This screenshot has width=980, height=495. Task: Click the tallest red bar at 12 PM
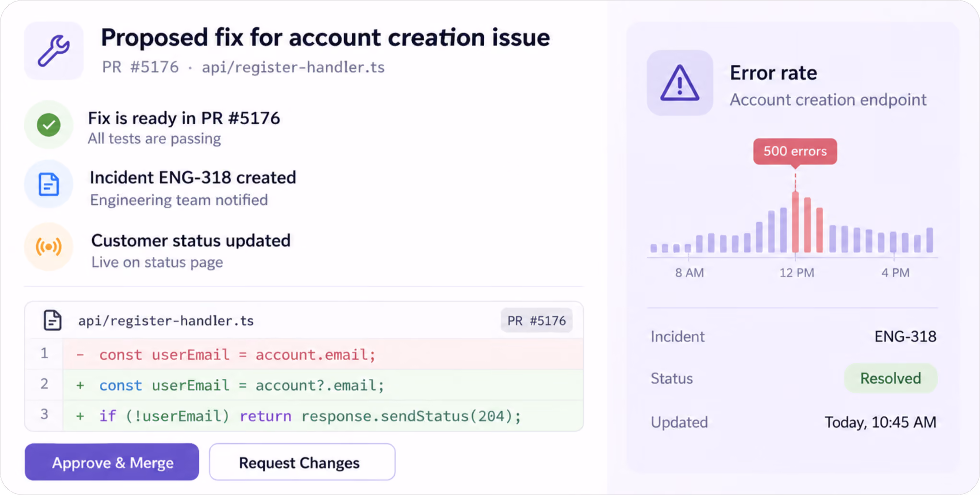tap(795, 222)
